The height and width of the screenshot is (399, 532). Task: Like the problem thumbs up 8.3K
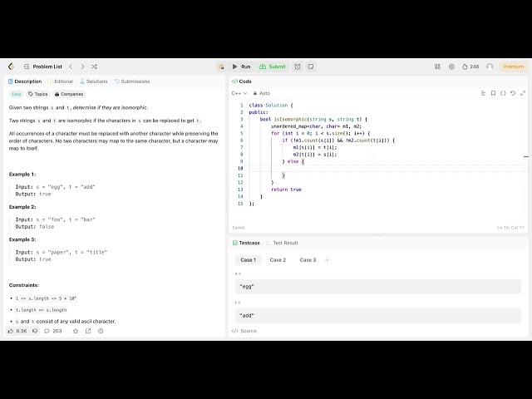point(17,331)
